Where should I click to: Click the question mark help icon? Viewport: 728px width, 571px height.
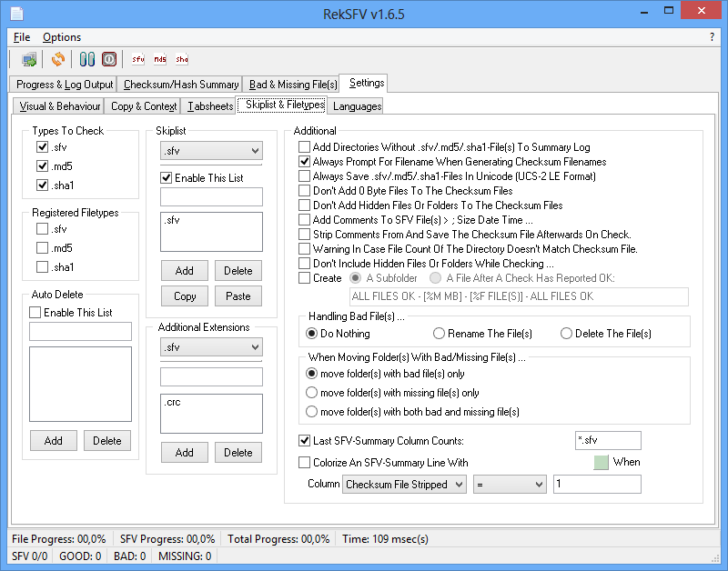click(x=712, y=37)
